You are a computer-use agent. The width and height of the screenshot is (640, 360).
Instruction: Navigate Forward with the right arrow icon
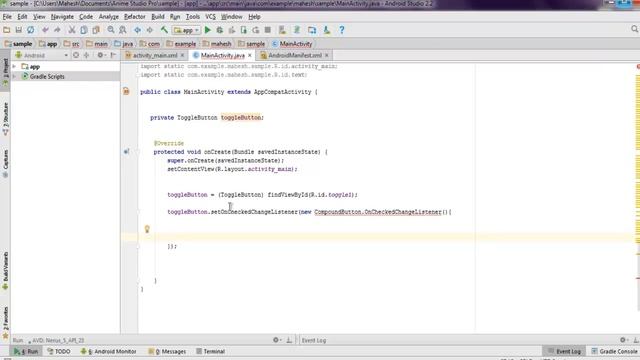pos(150,30)
